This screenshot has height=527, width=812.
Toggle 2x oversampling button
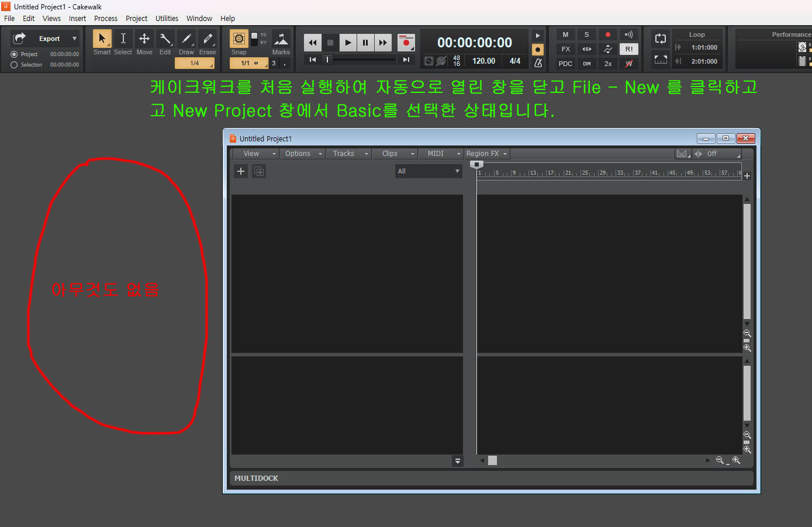607,64
